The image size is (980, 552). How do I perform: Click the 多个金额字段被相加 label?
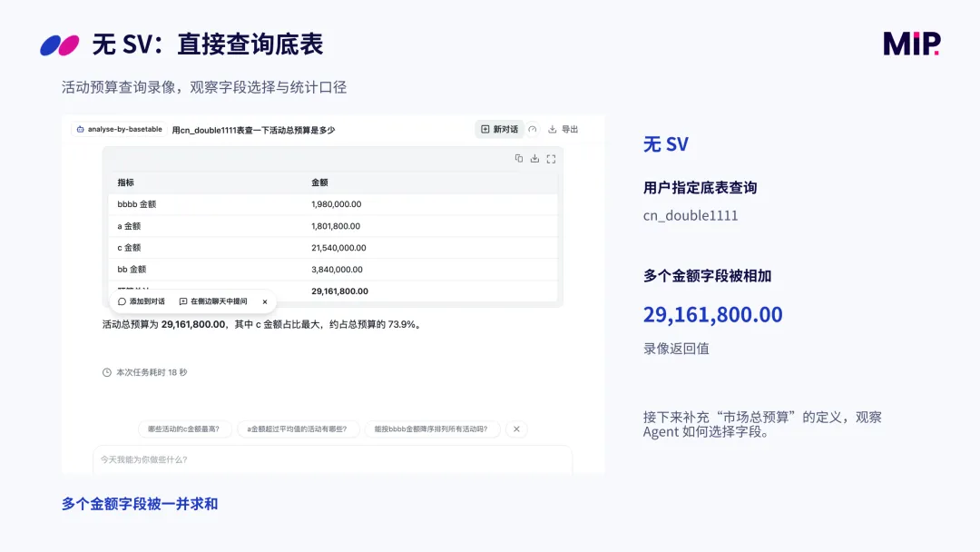click(x=707, y=276)
